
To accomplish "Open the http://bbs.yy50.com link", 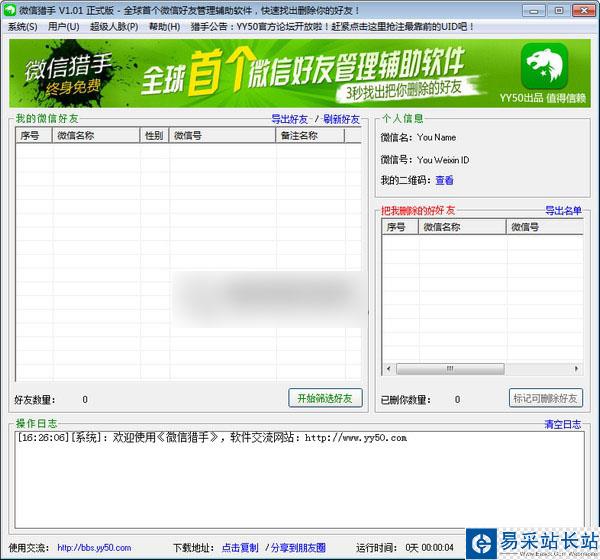I will [x=94, y=548].
